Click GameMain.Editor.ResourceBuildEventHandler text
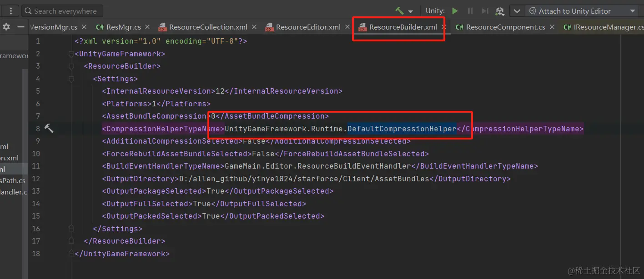The image size is (644, 279). 318,166
